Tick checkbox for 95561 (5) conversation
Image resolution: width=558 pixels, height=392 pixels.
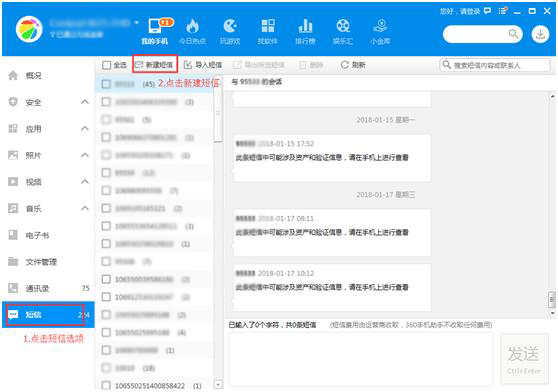pos(106,120)
